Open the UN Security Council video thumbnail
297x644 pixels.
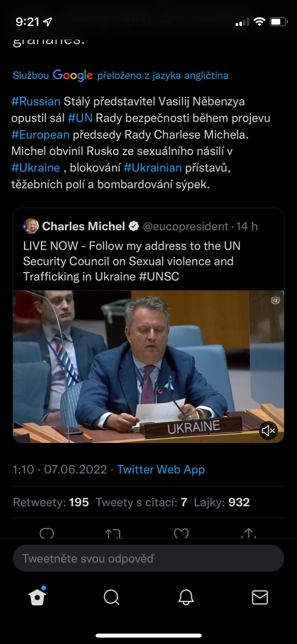[148, 366]
